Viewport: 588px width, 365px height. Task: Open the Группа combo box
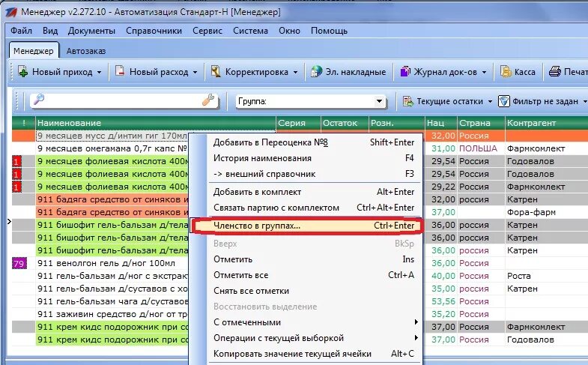379,101
